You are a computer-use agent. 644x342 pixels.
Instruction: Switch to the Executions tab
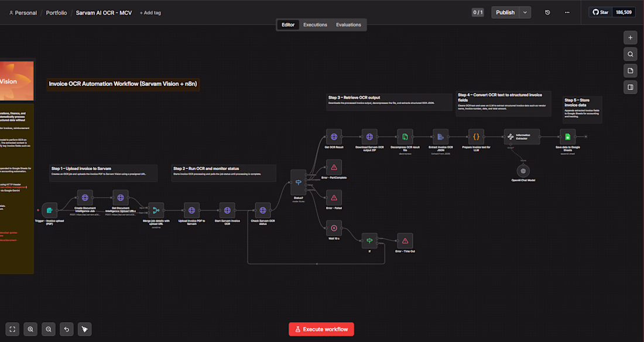(x=315, y=25)
